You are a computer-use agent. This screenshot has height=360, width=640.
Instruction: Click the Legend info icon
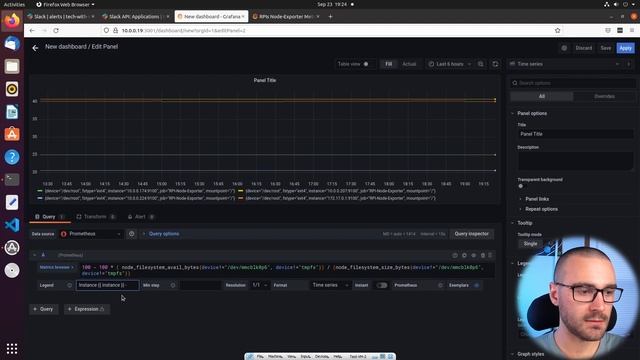(x=69, y=285)
